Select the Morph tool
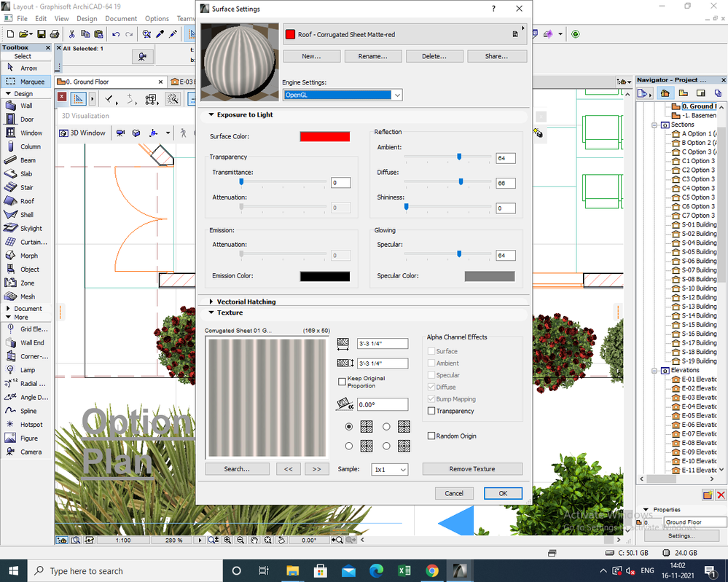728x582 pixels. click(x=29, y=256)
